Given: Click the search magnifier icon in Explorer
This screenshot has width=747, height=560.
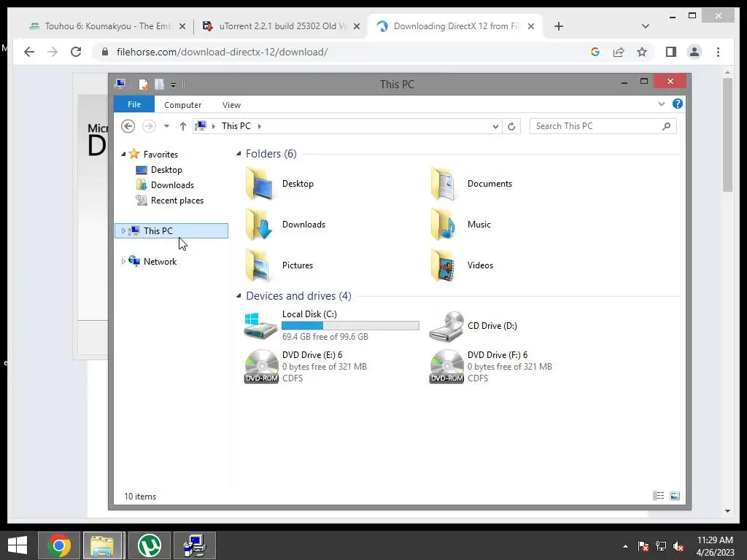Looking at the screenshot, I should pos(667,126).
